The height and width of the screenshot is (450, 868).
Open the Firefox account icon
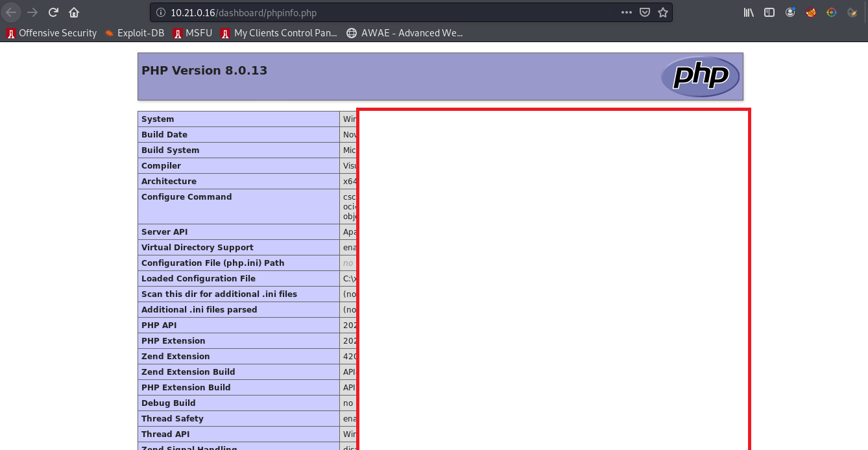coord(790,12)
